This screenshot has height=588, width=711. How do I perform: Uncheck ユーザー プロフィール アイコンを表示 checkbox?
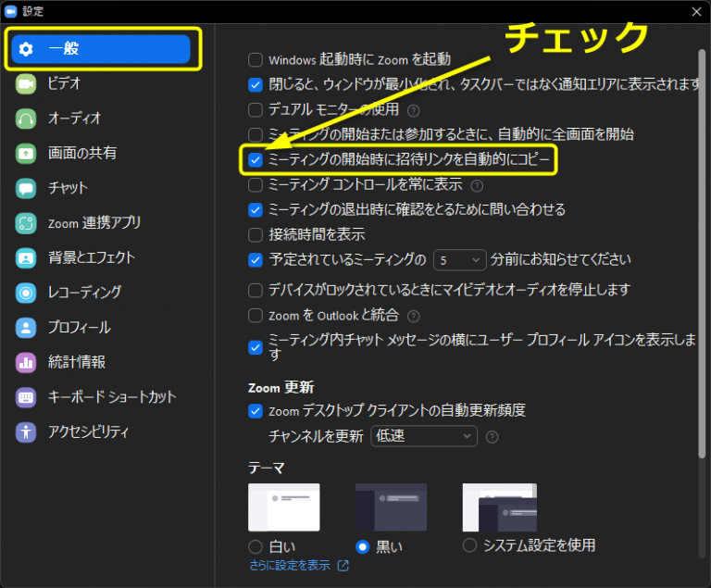click(256, 348)
